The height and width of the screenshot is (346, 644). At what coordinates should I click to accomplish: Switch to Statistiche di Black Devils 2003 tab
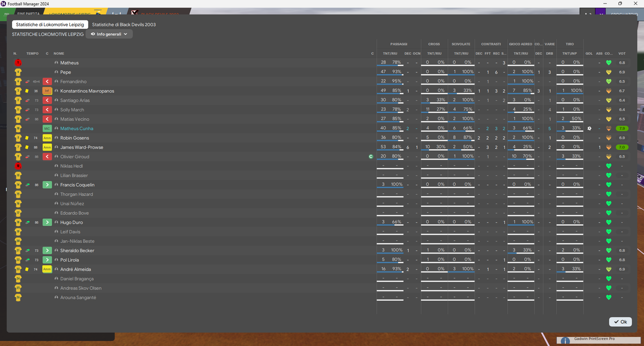point(124,24)
